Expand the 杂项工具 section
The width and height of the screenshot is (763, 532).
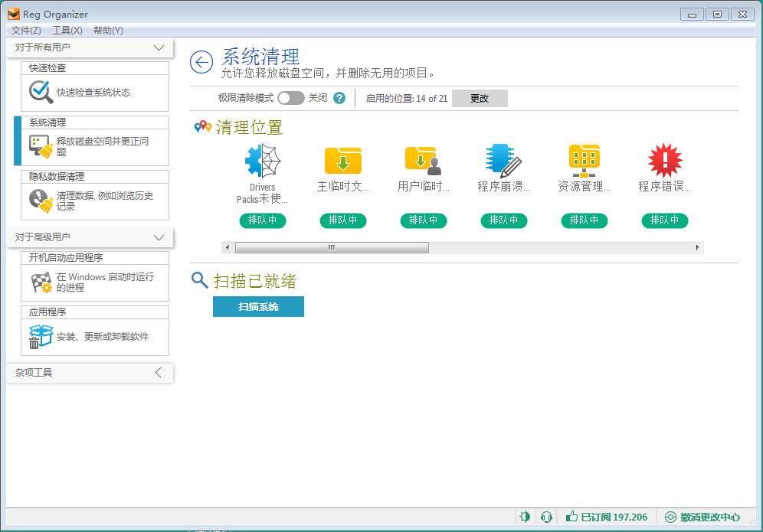pyautogui.click(x=159, y=373)
